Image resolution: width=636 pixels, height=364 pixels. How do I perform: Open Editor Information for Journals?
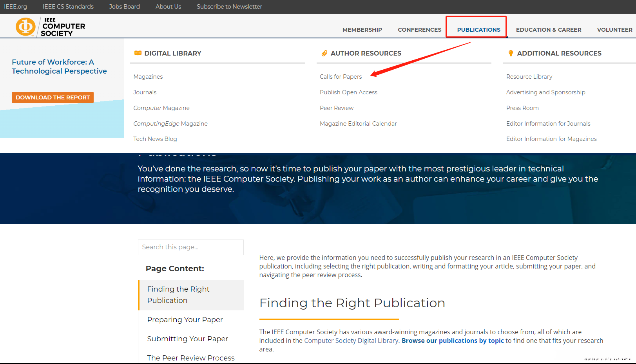click(548, 124)
